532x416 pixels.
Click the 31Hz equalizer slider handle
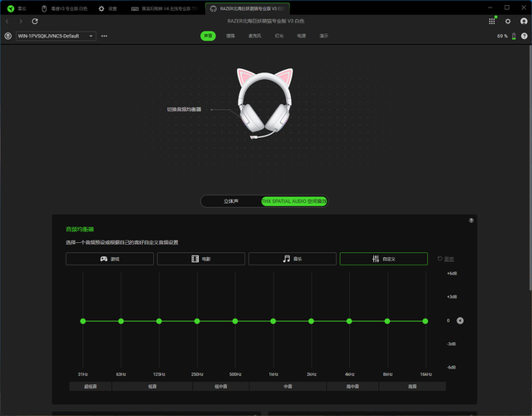[x=83, y=321]
